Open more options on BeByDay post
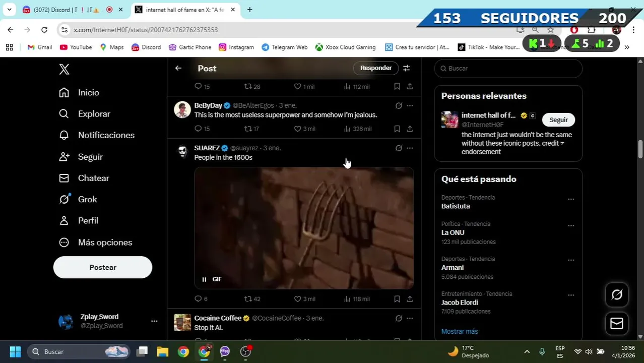Screen dimensions: 644x363 point(410,106)
